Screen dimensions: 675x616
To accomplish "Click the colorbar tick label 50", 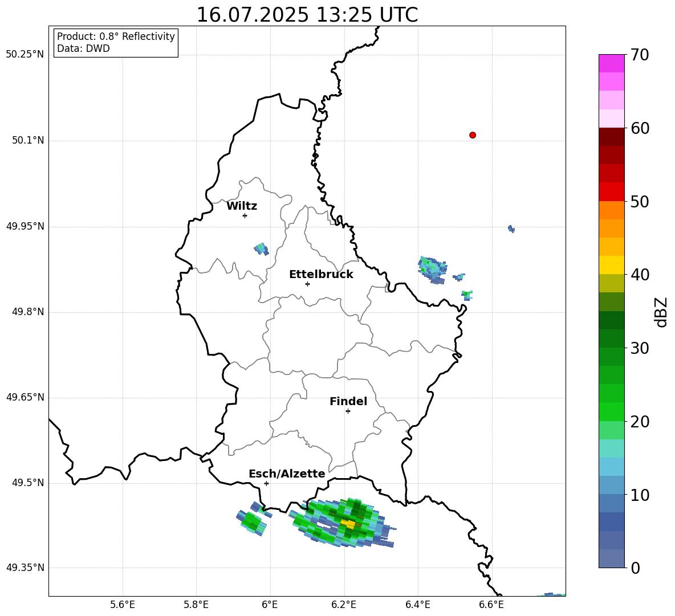I will tap(640, 202).
